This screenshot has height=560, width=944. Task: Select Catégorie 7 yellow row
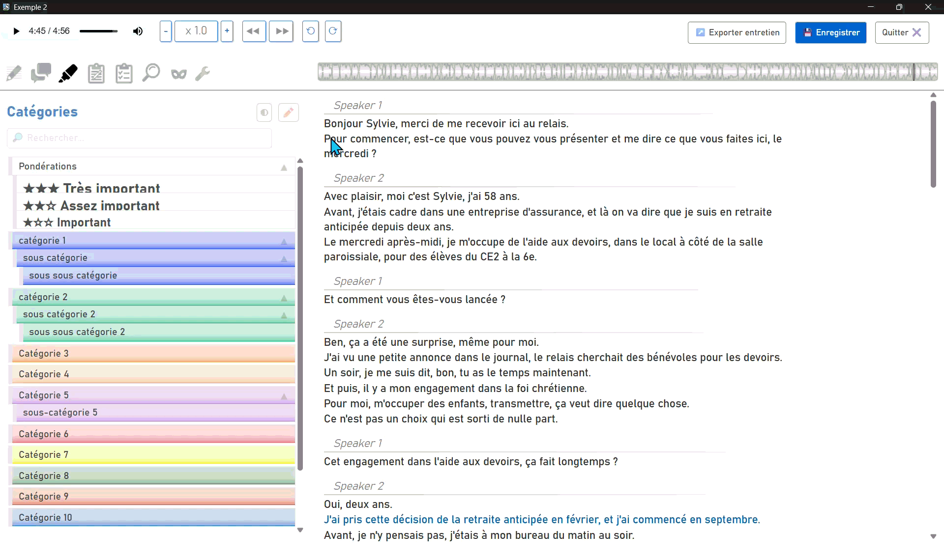153,455
